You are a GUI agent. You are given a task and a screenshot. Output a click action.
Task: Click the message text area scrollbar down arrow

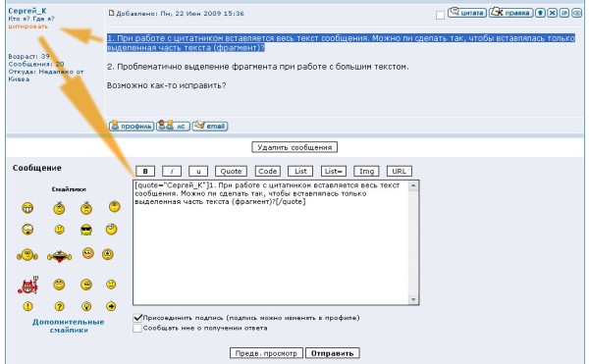413,299
